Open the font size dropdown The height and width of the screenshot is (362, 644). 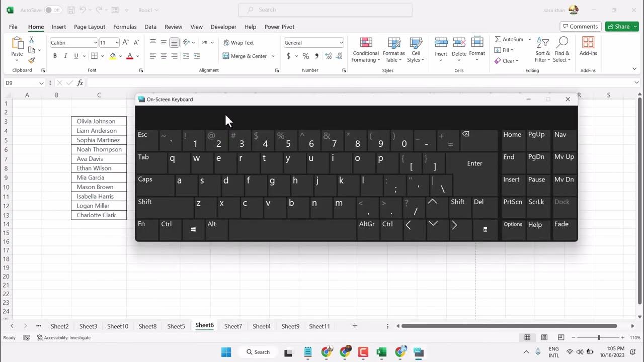coord(117,43)
